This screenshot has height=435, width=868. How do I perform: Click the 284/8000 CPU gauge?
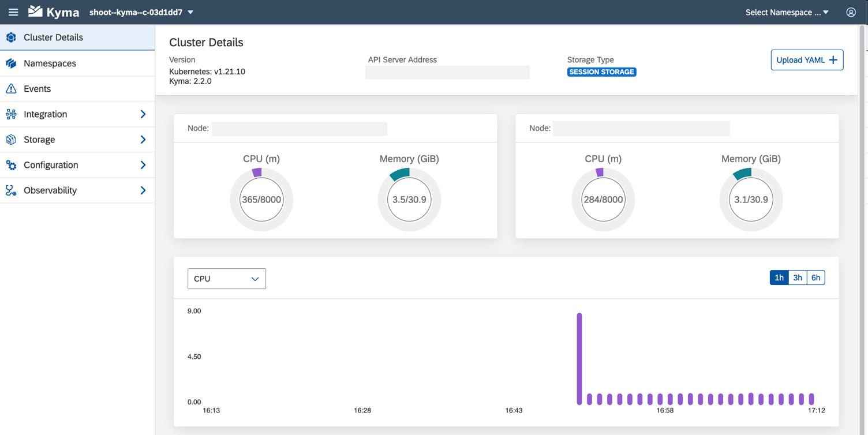pyautogui.click(x=603, y=200)
